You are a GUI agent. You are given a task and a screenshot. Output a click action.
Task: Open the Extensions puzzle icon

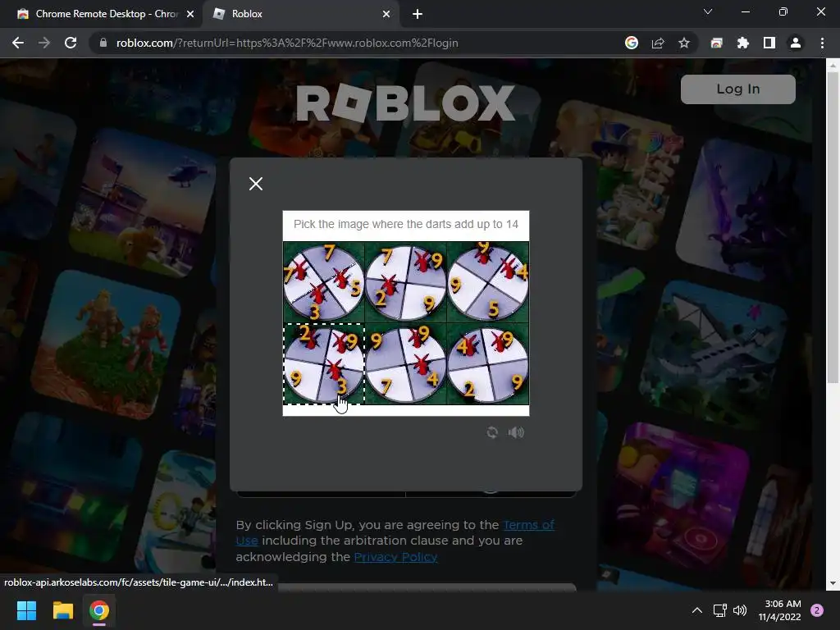pos(742,43)
